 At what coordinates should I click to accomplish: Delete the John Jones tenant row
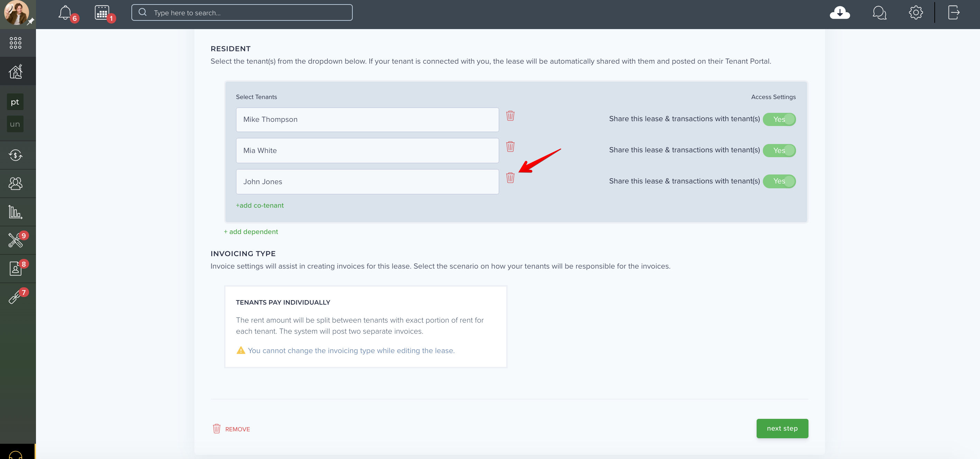[510, 178]
